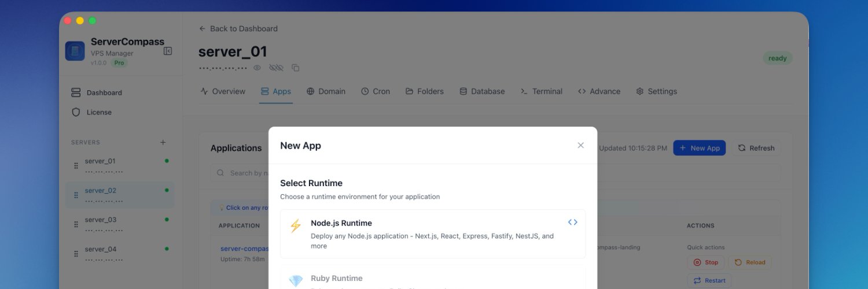Select server_03 in the servers list
The width and height of the screenshot is (868, 289).
pos(120,224)
